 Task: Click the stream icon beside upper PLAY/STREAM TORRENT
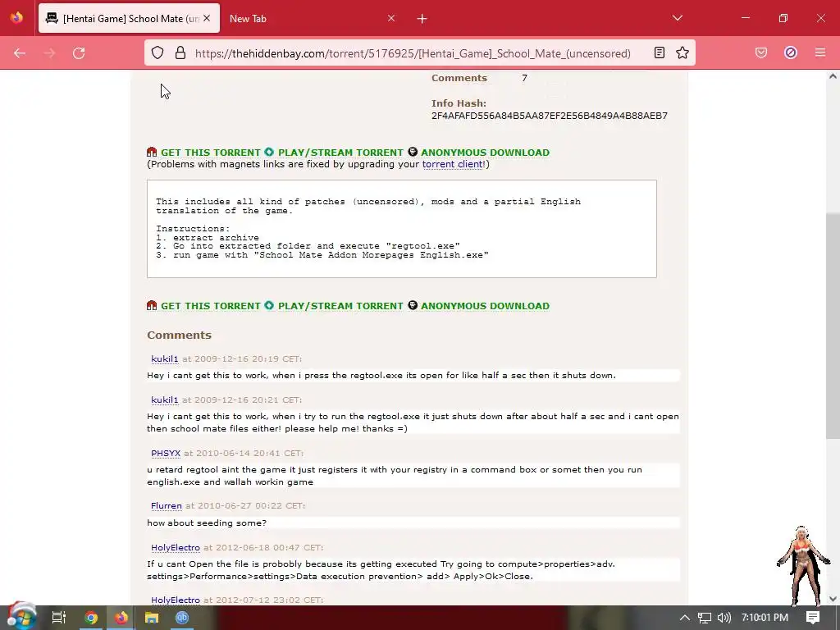pos(269,152)
